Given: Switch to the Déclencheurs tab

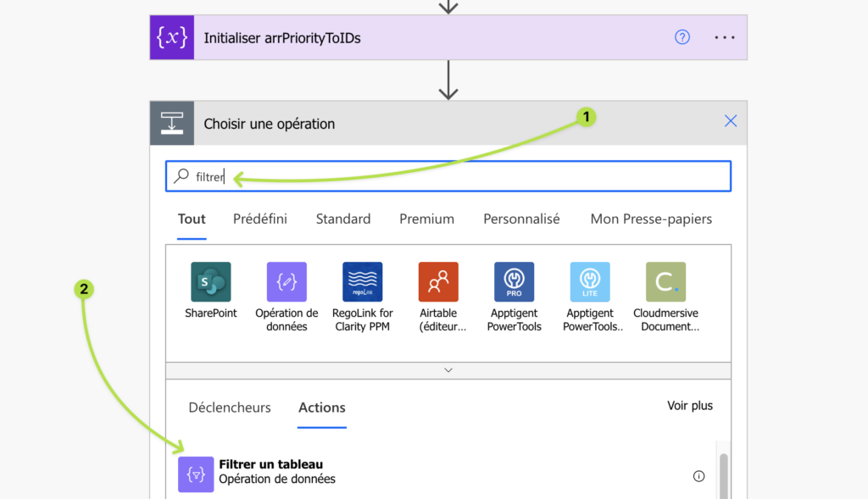Looking at the screenshot, I should (230, 408).
